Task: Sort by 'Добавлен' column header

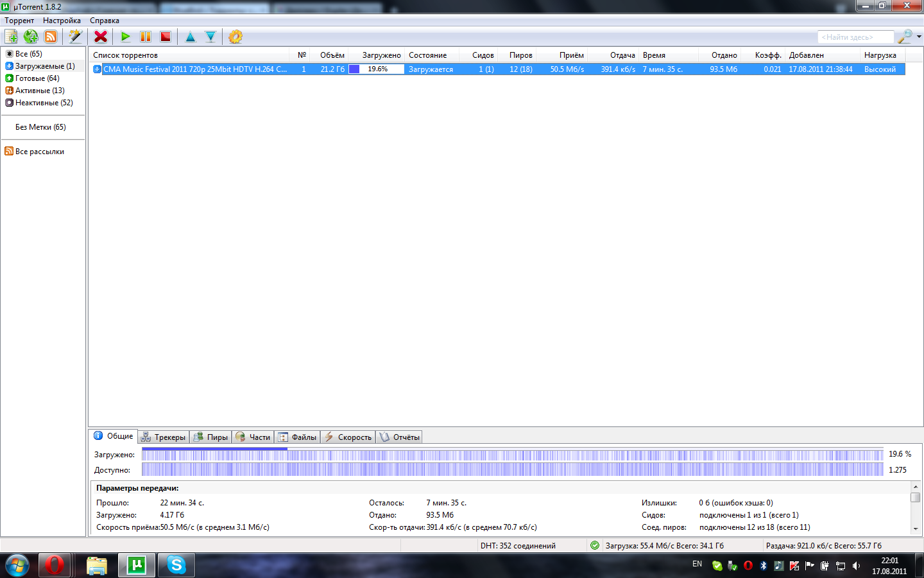Action: [x=823, y=55]
